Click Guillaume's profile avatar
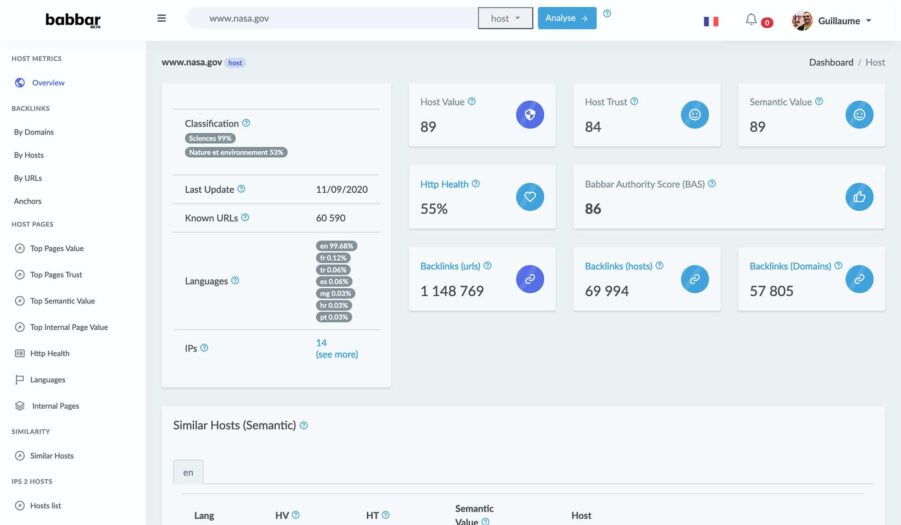 (802, 21)
